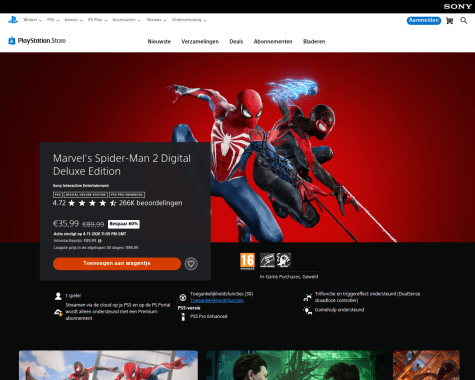This screenshot has height=380, width=475.
Task: Click the 266K beoordelingen rating text
Action: click(151, 203)
